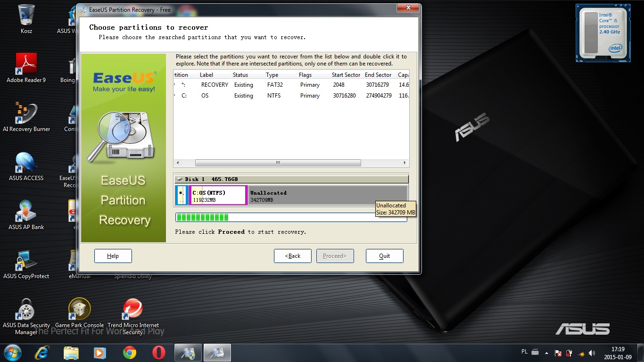The image size is (644, 362).
Task: Click the Show Desktop strip beside the clock
Action: 641,353
